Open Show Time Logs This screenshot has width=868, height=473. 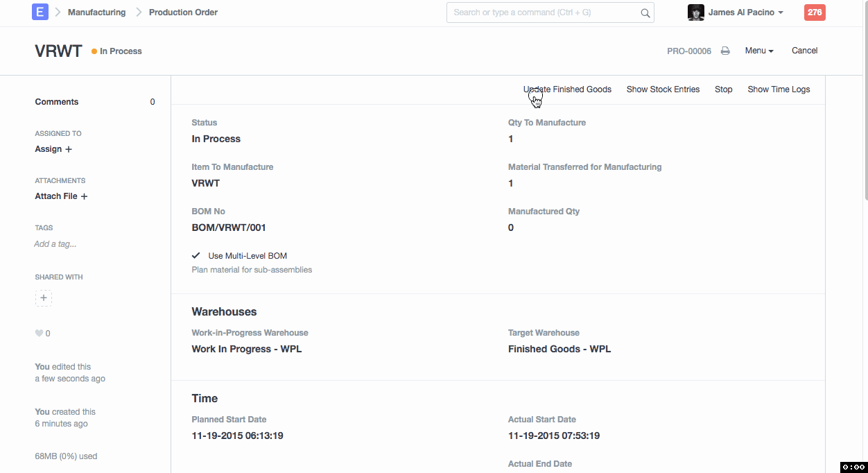coord(779,89)
